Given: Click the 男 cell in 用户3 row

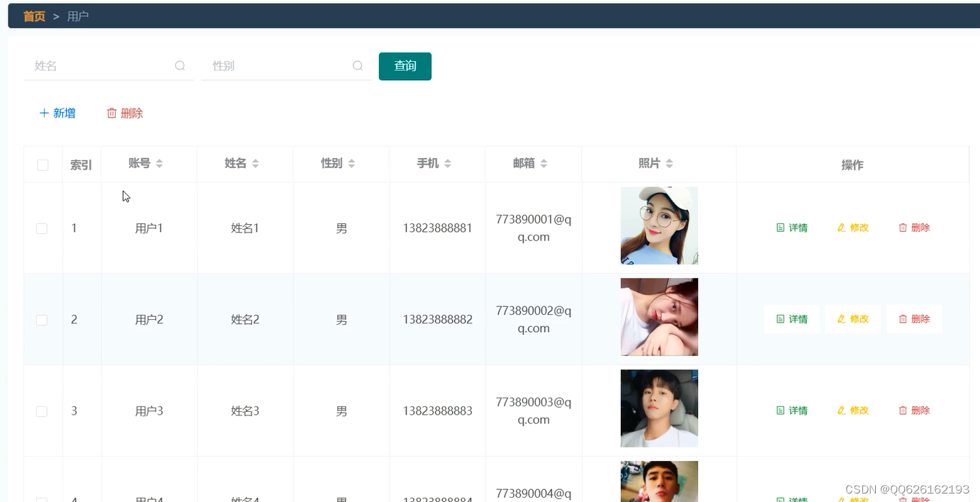Looking at the screenshot, I should [342, 411].
